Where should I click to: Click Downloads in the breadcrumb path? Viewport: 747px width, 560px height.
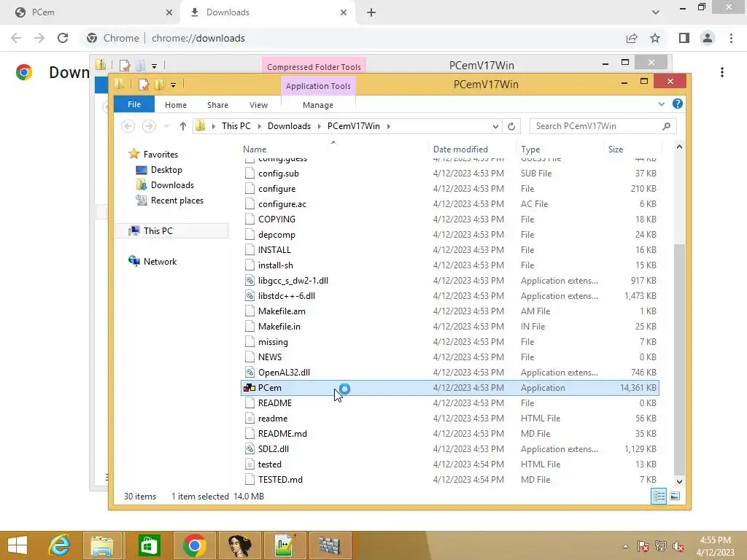point(289,126)
